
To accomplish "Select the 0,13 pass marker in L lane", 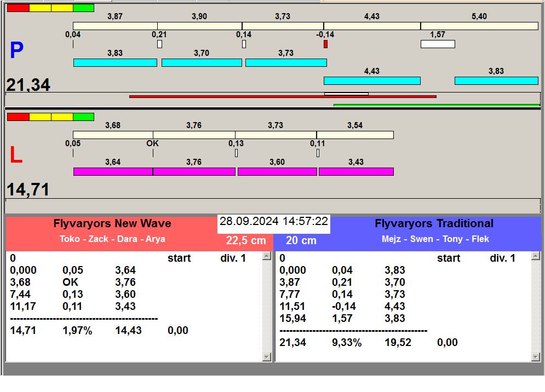I will [237, 153].
